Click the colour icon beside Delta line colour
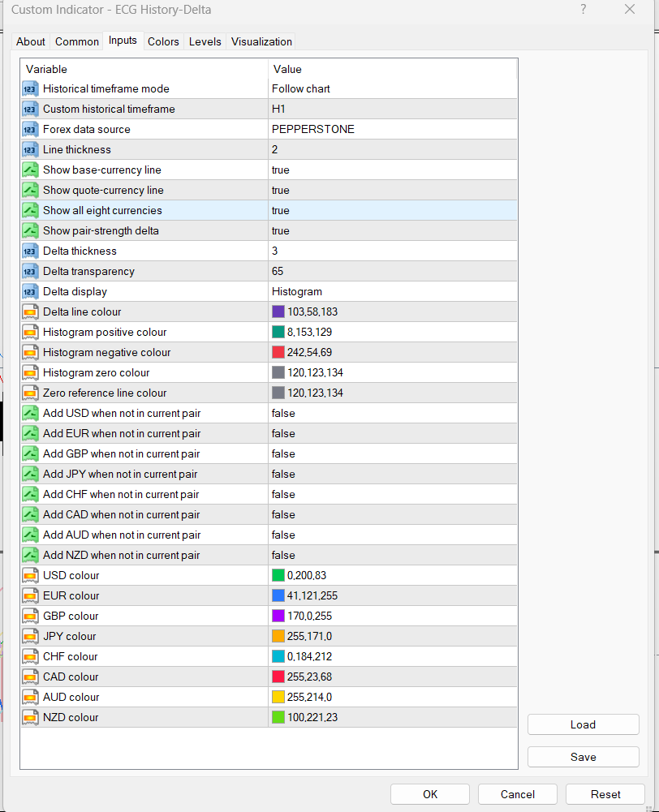659x812 pixels. tap(30, 311)
